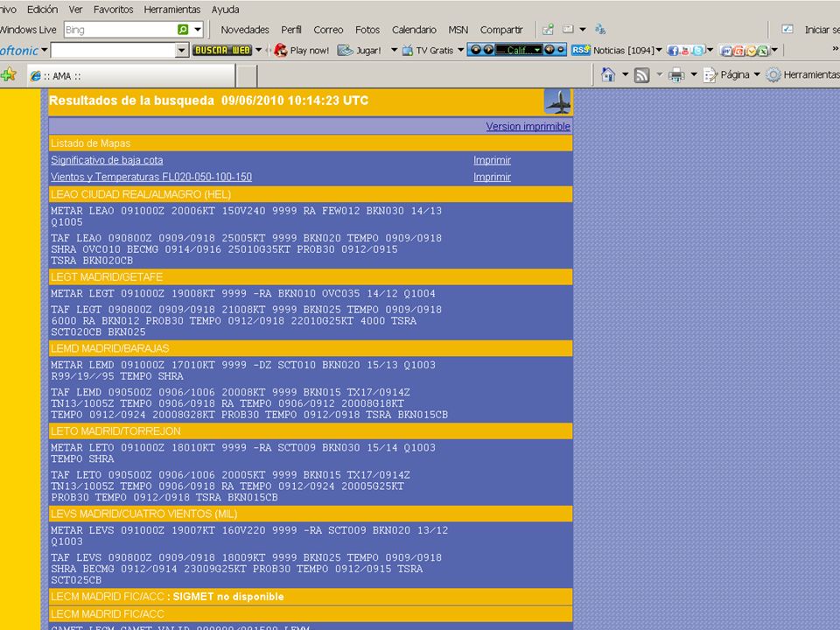The height and width of the screenshot is (630, 840).
Task: Select the :: AMA :: browser tab
Action: coord(131,76)
